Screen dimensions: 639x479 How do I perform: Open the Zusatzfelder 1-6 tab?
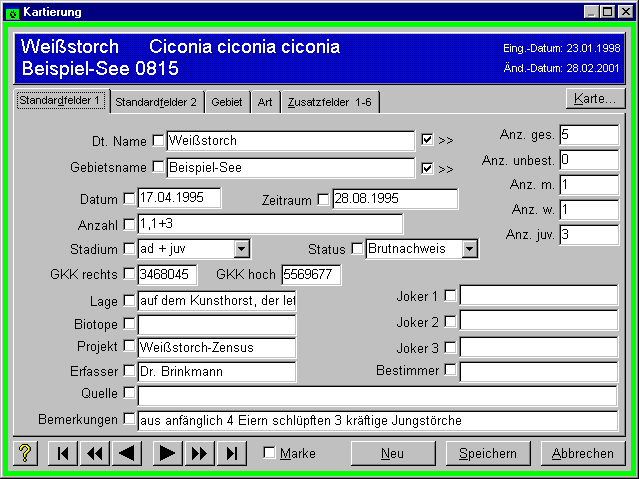click(329, 102)
